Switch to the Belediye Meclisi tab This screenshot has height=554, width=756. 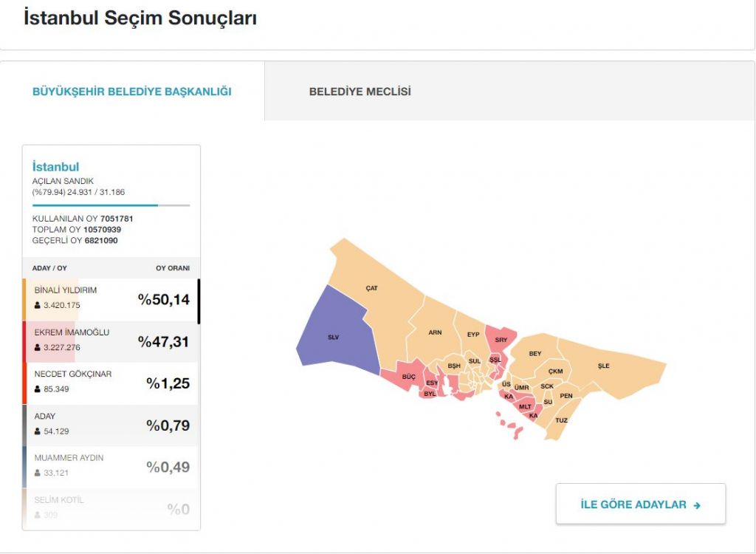pos(360,92)
